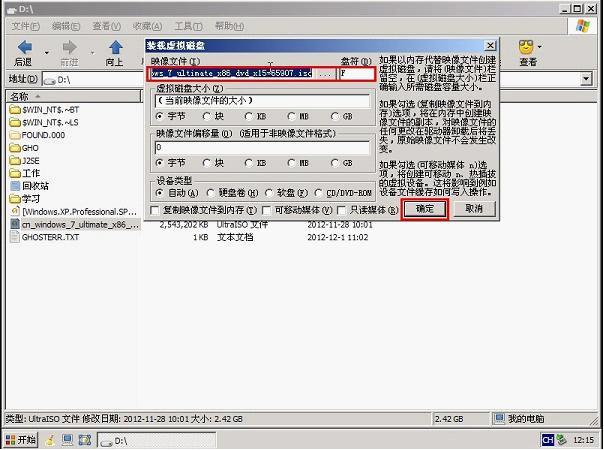Viewport: 604px width, 450px height.
Task: Select KB radio under virtual disk size
Action: [x=248, y=116]
